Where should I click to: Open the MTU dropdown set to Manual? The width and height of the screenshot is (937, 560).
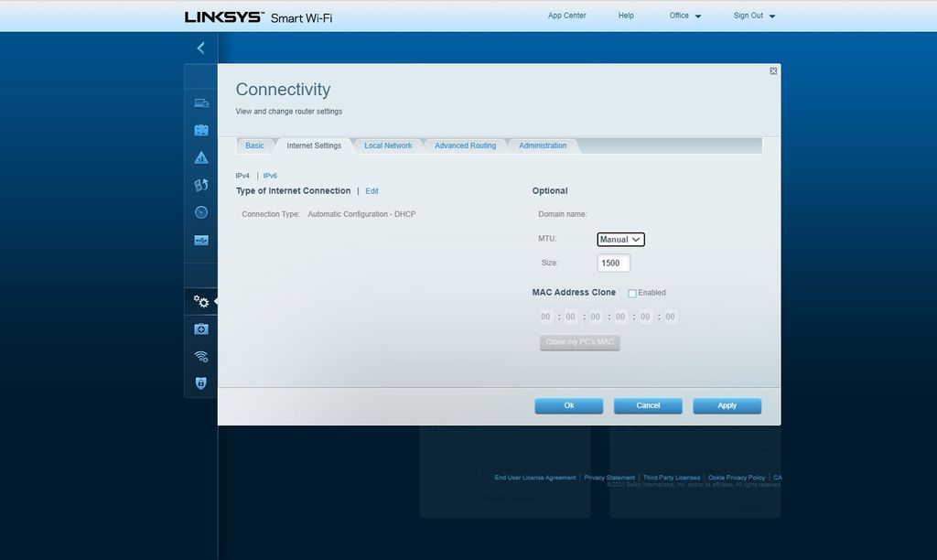pyautogui.click(x=620, y=239)
